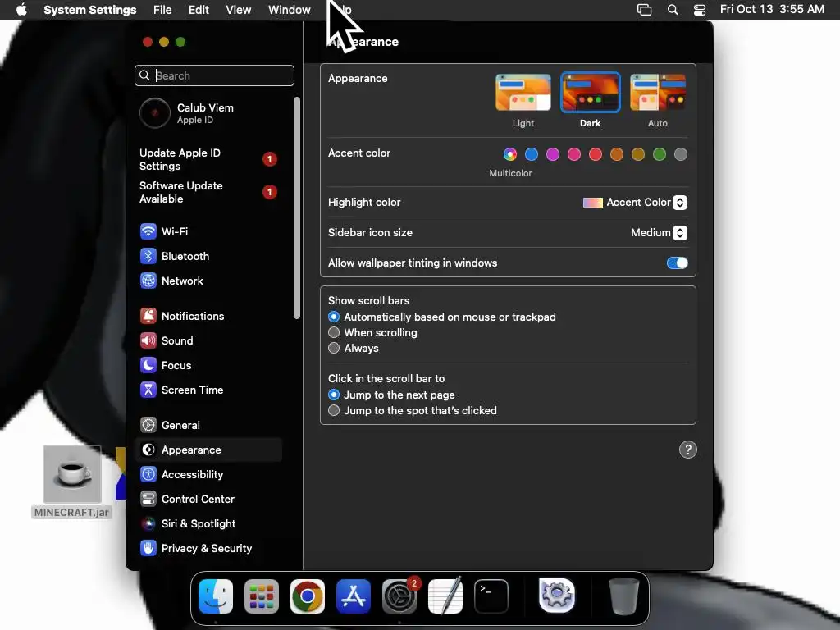The image size is (840, 630).
Task: Open Bluetooth settings pane
Action: tap(208, 256)
